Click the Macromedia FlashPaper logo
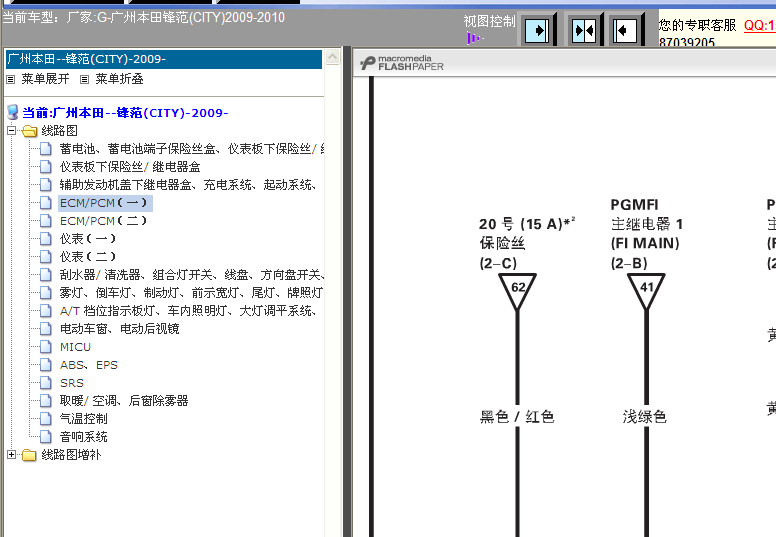Image resolution: width=776 pixels, height=537 pixels. point(402,63)
